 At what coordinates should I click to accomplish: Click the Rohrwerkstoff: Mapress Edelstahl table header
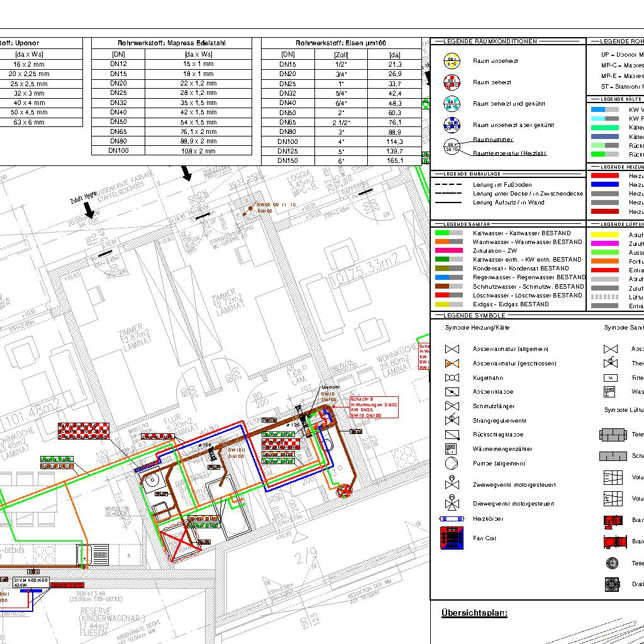(x=171, y=43)
